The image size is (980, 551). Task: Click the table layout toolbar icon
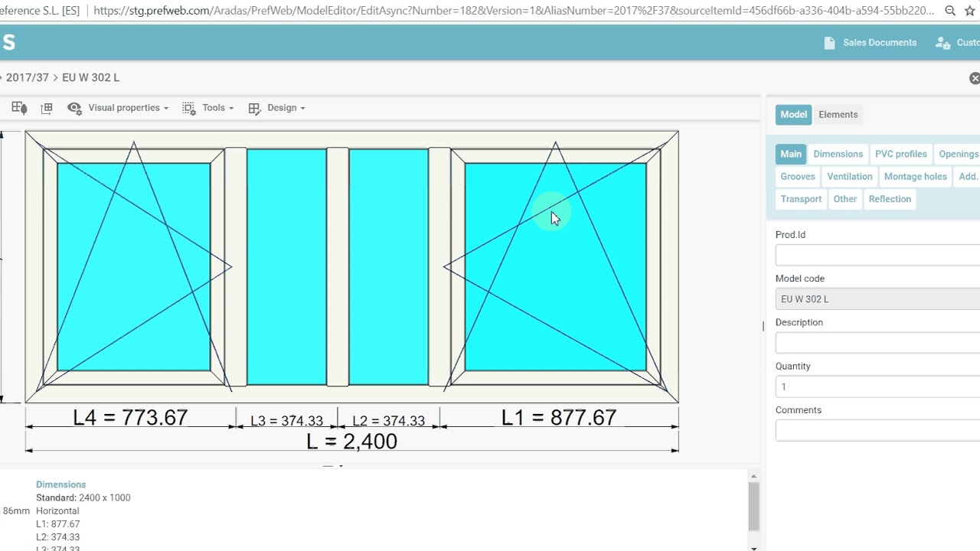pos(47,108)
